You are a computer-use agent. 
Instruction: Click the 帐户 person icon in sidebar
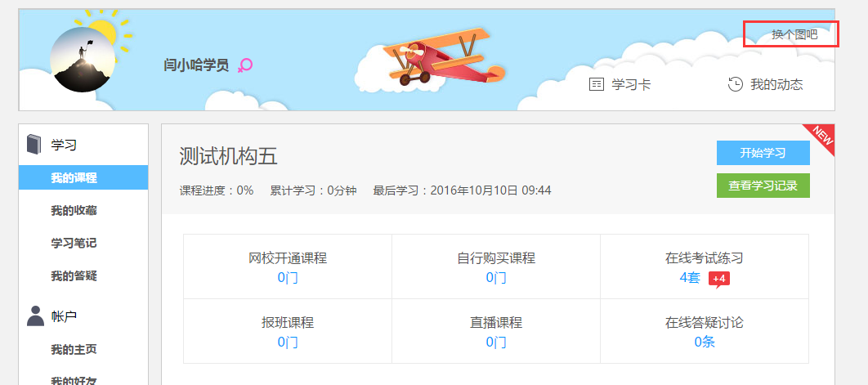[34, 316]
